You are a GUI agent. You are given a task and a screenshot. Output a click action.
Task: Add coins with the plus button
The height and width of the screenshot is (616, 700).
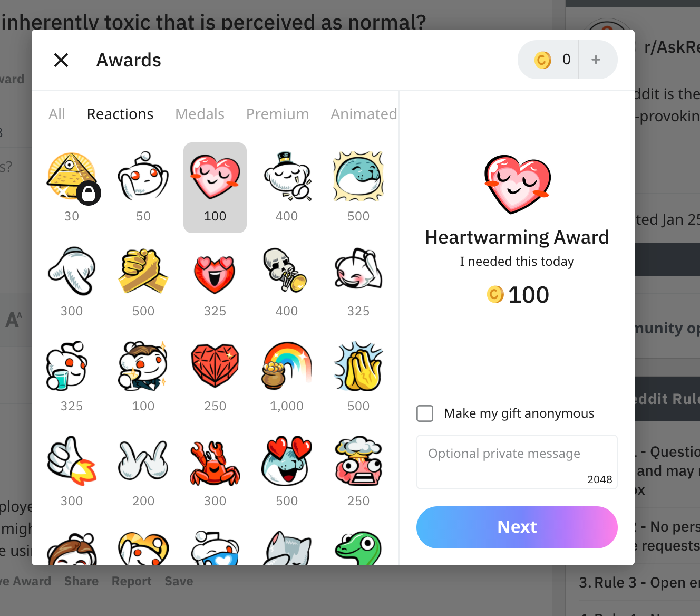coord(596,60)
